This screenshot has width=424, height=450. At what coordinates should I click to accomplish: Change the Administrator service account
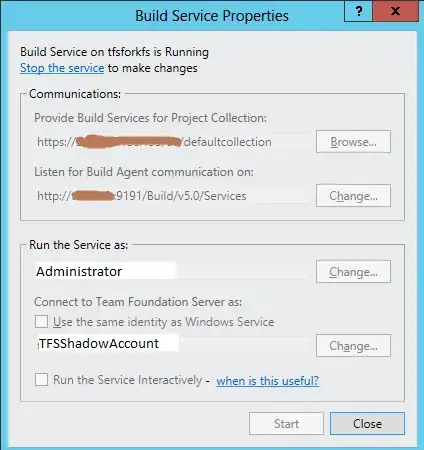[x=353, y=272]
